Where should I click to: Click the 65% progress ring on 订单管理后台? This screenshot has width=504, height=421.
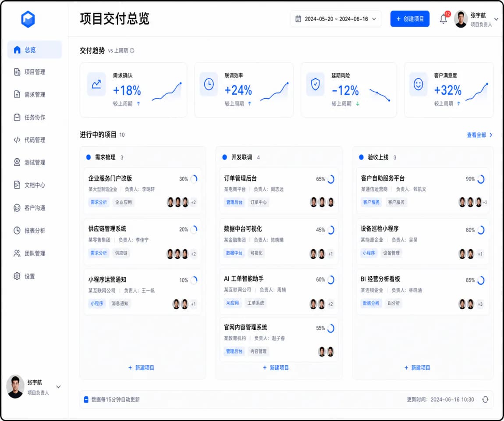(331, 179)
